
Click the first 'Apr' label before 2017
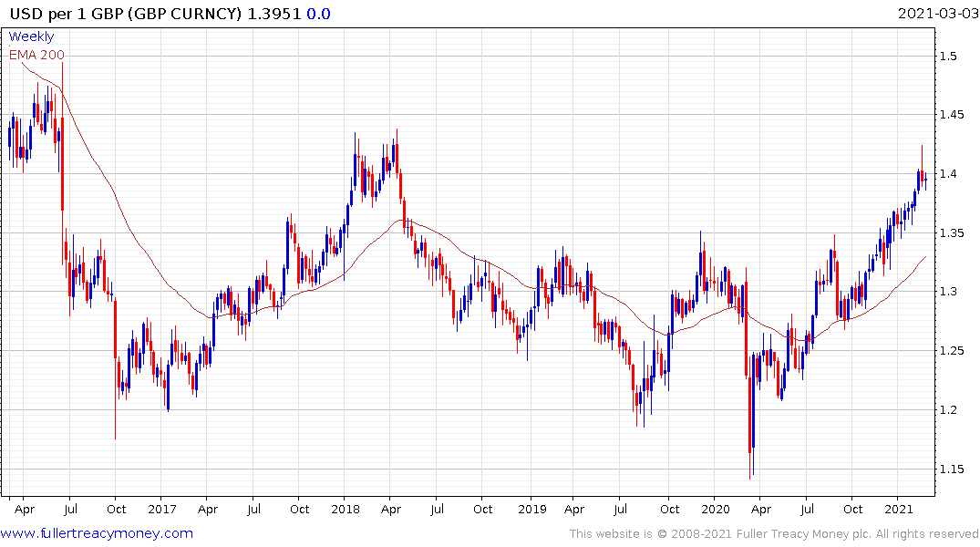coord(25,510)
